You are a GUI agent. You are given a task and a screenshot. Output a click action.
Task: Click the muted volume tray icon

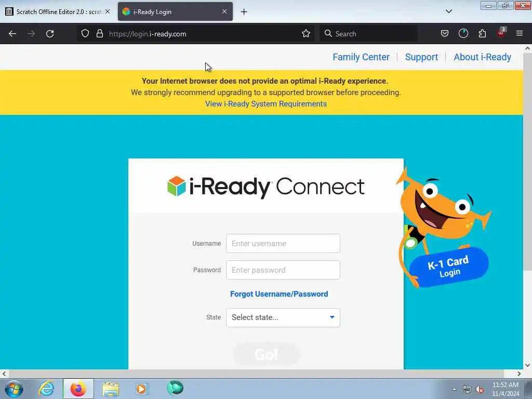coord(480,390)
